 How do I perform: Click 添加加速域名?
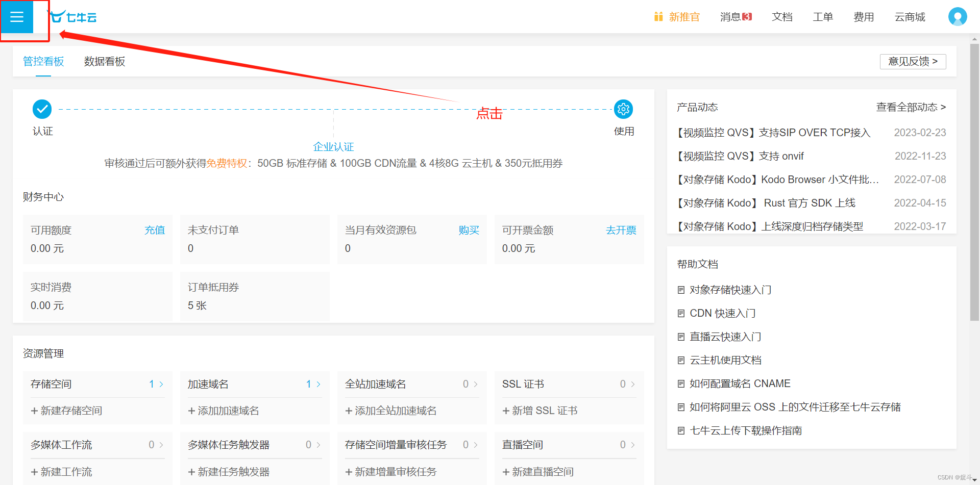point(224,411)
